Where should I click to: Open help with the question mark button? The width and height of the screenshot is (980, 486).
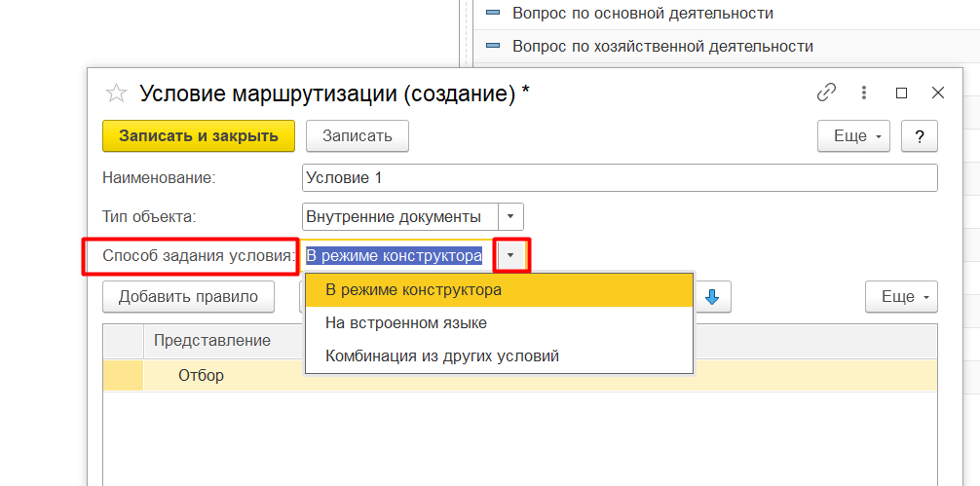pos(920,136)
